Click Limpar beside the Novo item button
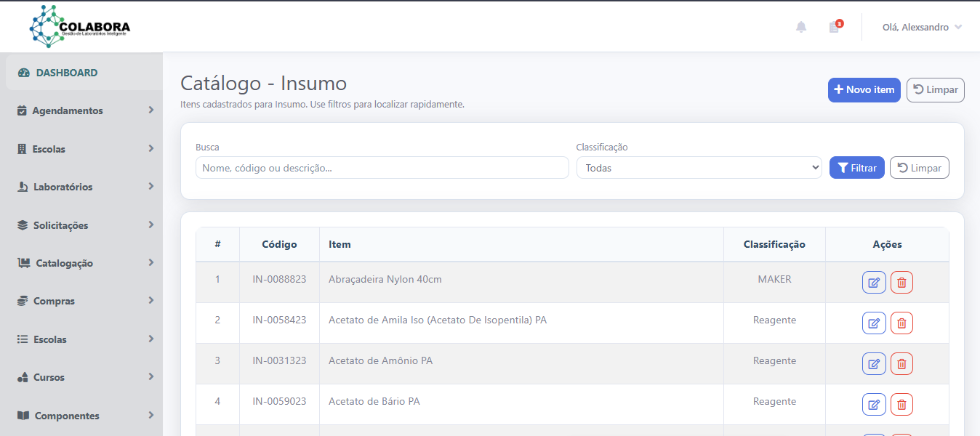 (x=936, y=90)
